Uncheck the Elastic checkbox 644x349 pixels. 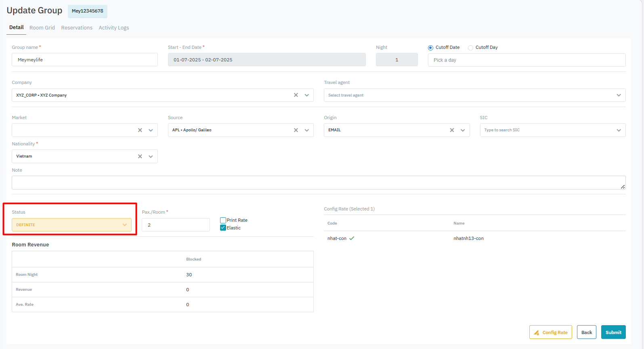pyautogui.click(x=223, y=228)
